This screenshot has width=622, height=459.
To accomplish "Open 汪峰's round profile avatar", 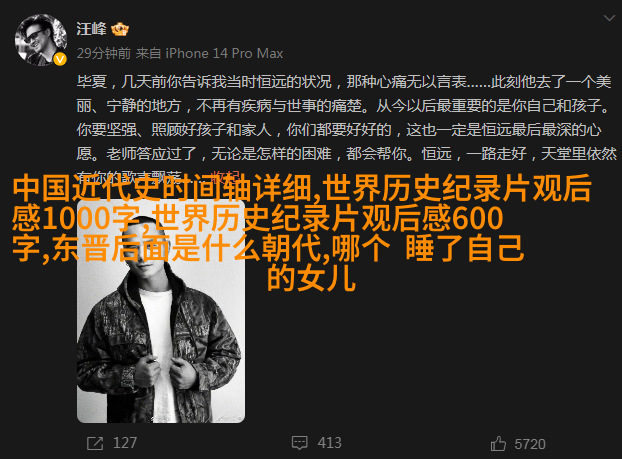I will coord(41,40).
